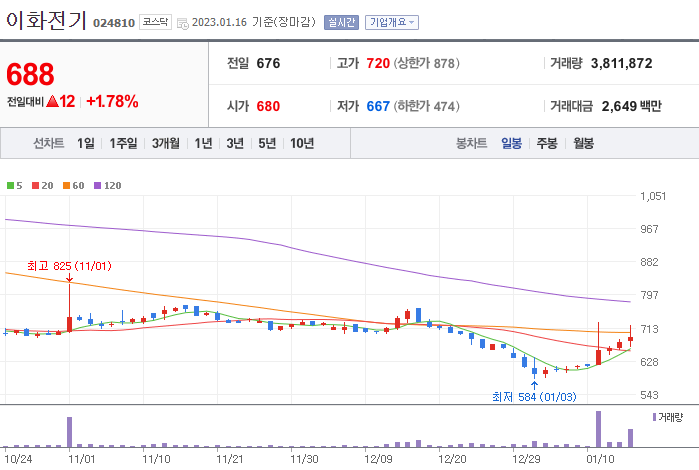
Task: Click the 최고 825 (11/01) marker
Action: click(69, 266)
